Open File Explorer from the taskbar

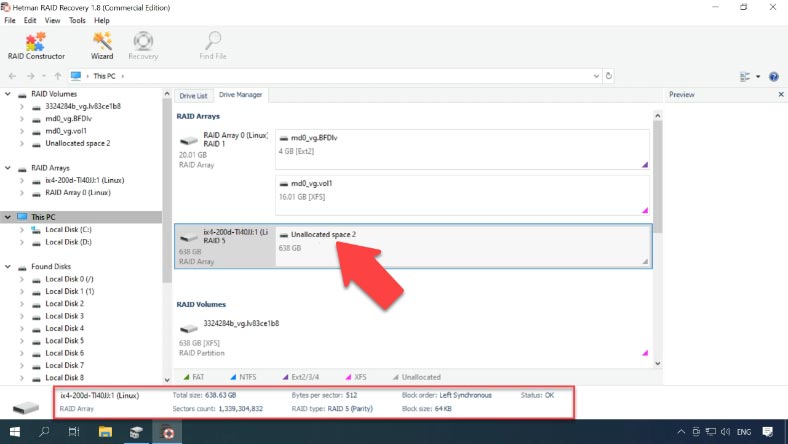(x=105, y=431)
